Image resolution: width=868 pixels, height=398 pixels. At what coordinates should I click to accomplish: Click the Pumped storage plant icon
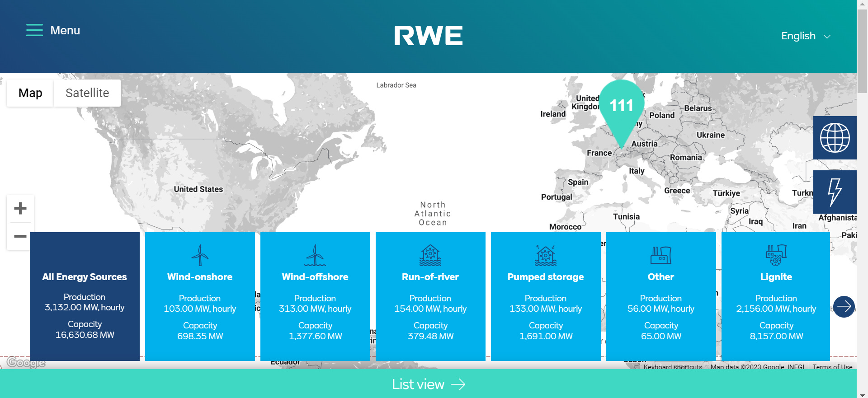click(x=546, y=255)
